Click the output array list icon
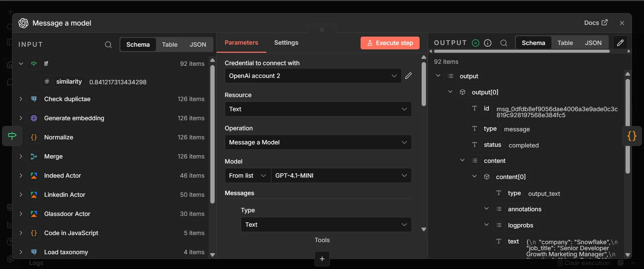Screen dimensions: 644x269 (x=450, y=76)
